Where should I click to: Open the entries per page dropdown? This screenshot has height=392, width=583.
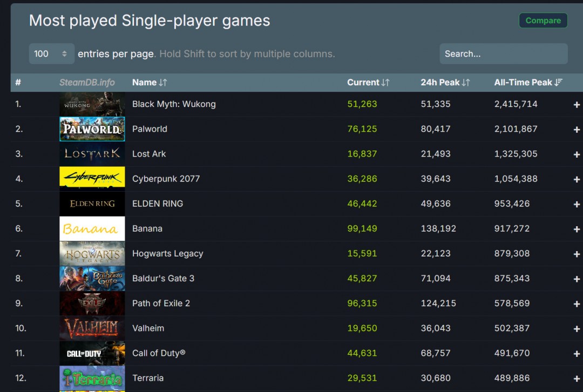pos(51,54)
